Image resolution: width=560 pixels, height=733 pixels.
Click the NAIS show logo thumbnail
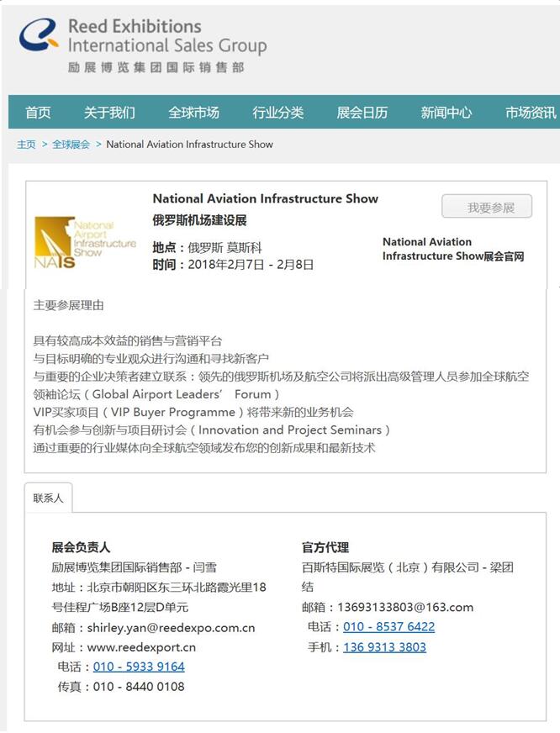coord(85,241)
